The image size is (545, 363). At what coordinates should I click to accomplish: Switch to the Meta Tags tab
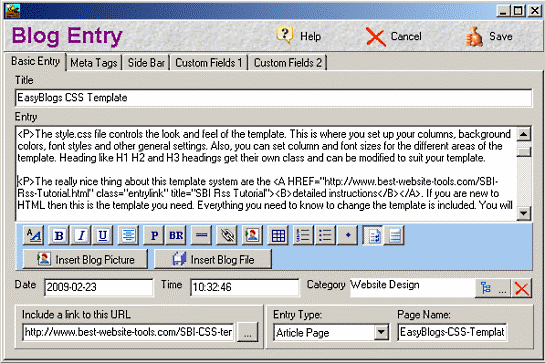point(94,63)
